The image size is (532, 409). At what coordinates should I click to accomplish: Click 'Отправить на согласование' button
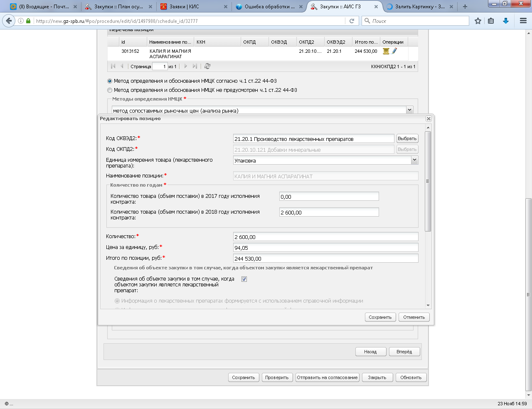[x=327, y=377]
